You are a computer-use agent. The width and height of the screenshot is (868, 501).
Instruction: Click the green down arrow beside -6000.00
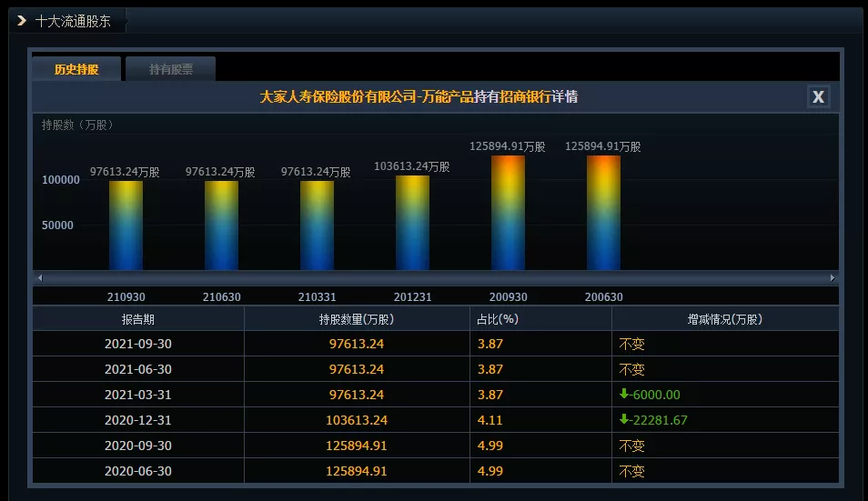[x=624, y=393]
